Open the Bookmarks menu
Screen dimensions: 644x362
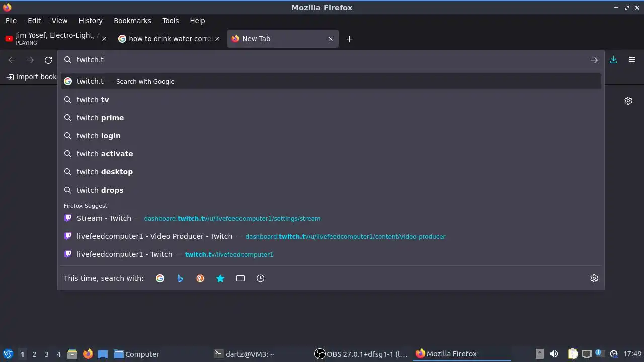[132, 21]
